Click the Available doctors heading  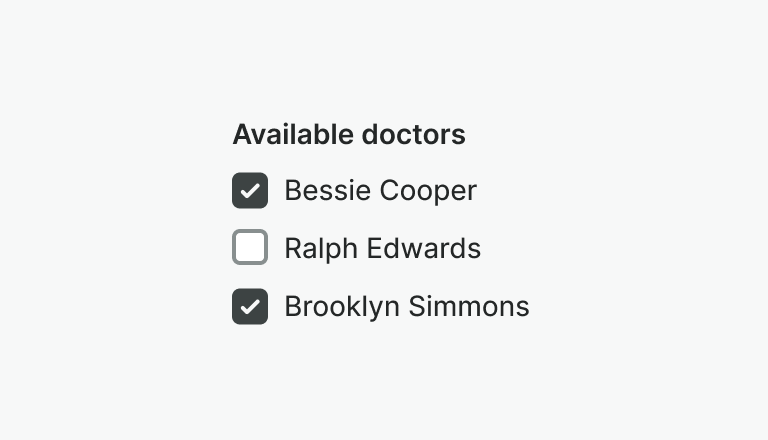(x=349, y=134)
